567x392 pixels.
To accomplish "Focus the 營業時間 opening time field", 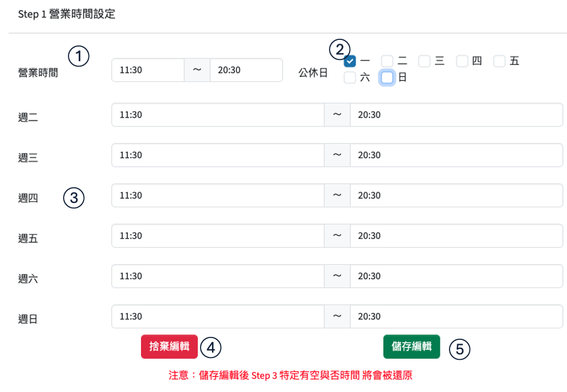I will tap(148, 70).
